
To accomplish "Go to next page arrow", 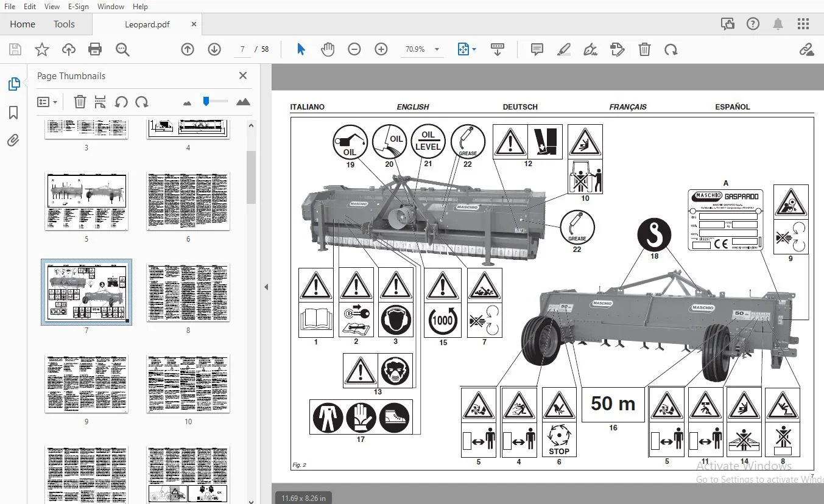I will (214, 49).
